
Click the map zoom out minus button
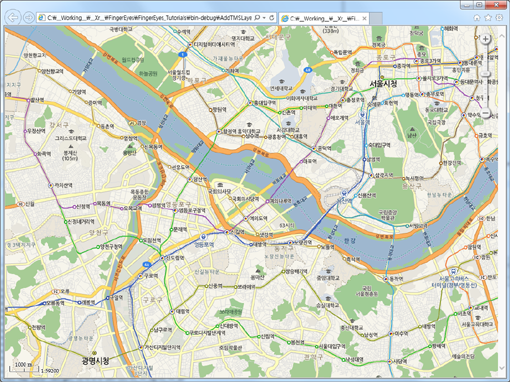coord(486,113)
